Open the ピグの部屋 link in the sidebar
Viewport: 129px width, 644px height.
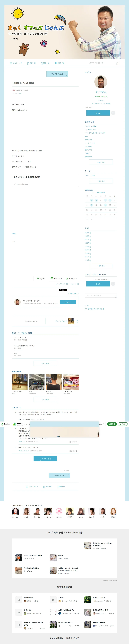pyautogui.click(x=106, y=103)
